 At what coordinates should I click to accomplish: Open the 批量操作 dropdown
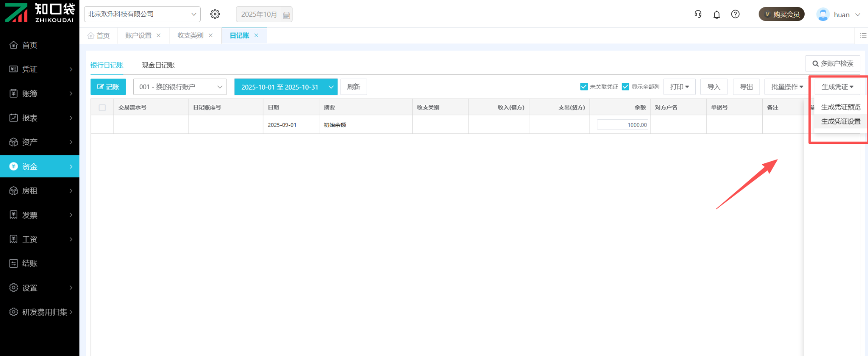click(x=787, y=87)
